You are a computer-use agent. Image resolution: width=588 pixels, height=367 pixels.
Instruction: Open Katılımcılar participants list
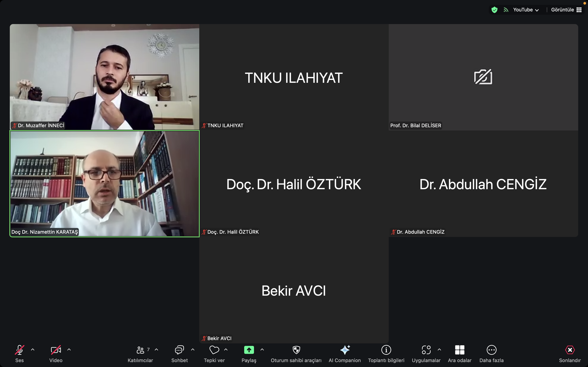coord(140,350)
